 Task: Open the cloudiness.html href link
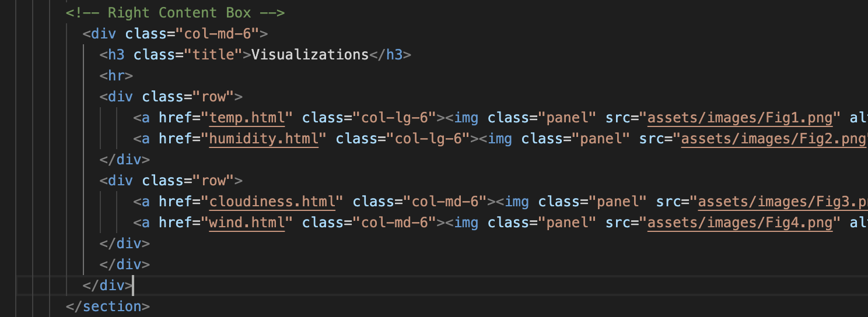pyautogui.click(x=272, y=202)
